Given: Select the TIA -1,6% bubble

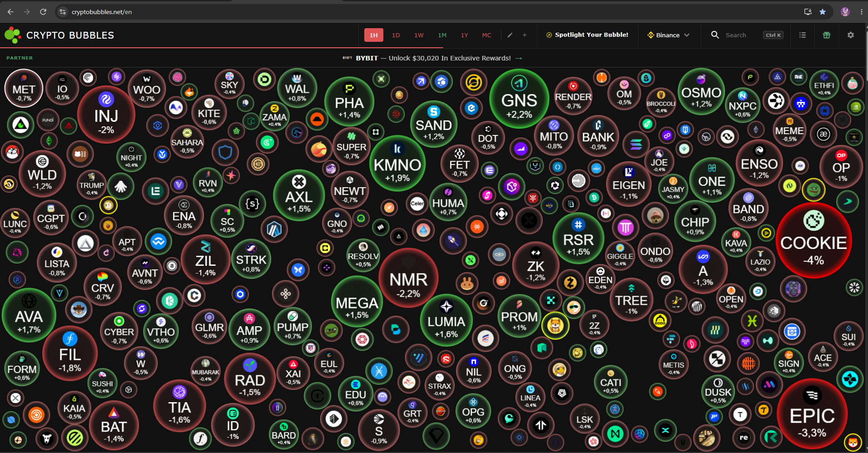Looking at the screenshot, I should 179,406.
